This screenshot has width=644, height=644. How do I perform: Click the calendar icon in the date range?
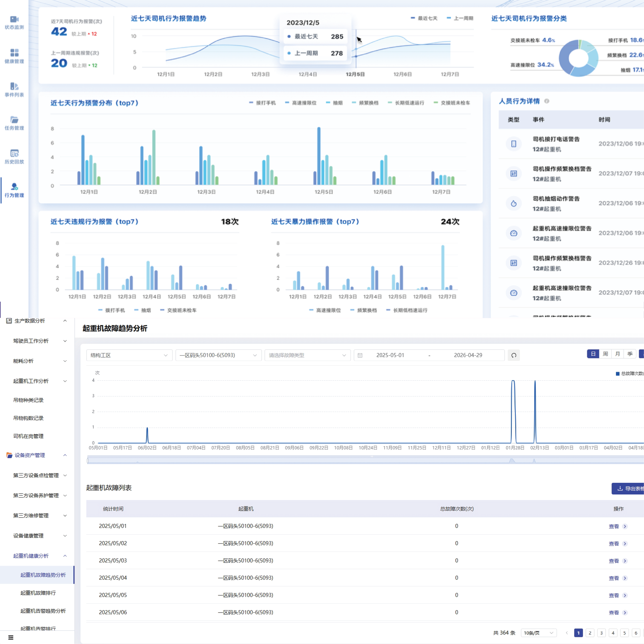(360, 355)
